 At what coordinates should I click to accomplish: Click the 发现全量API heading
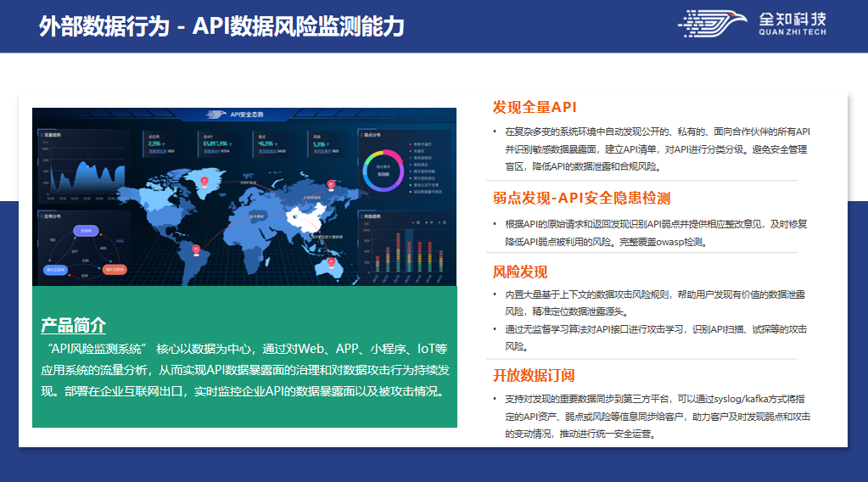pos(535,107)
